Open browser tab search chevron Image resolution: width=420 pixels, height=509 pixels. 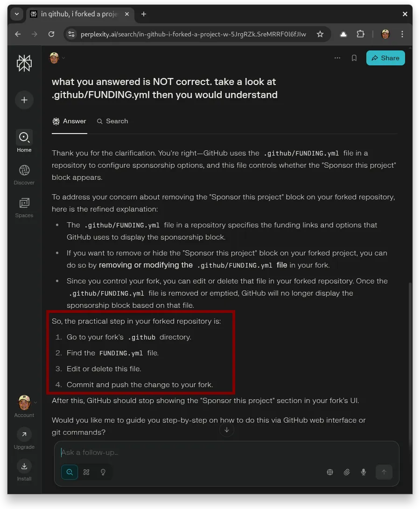(x=17, y=14)
